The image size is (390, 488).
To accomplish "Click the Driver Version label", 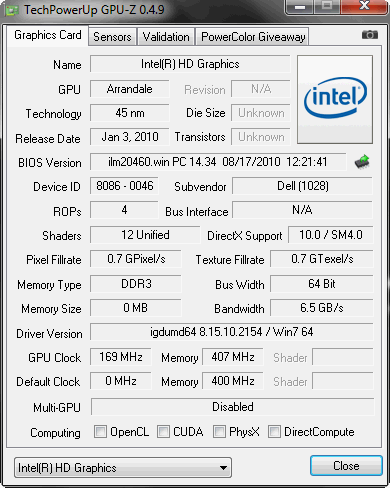I will (49, 334).
